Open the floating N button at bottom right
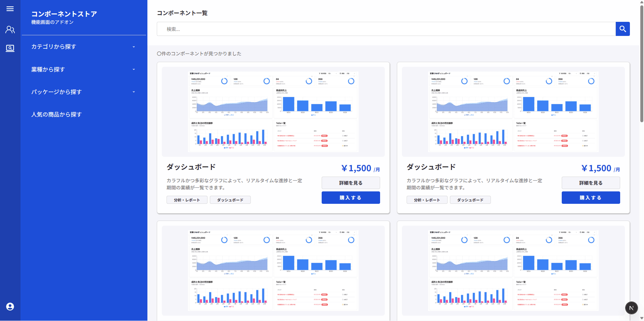Image resolution: width=644 pixels, height=321 pixels. tap(631, 308)
